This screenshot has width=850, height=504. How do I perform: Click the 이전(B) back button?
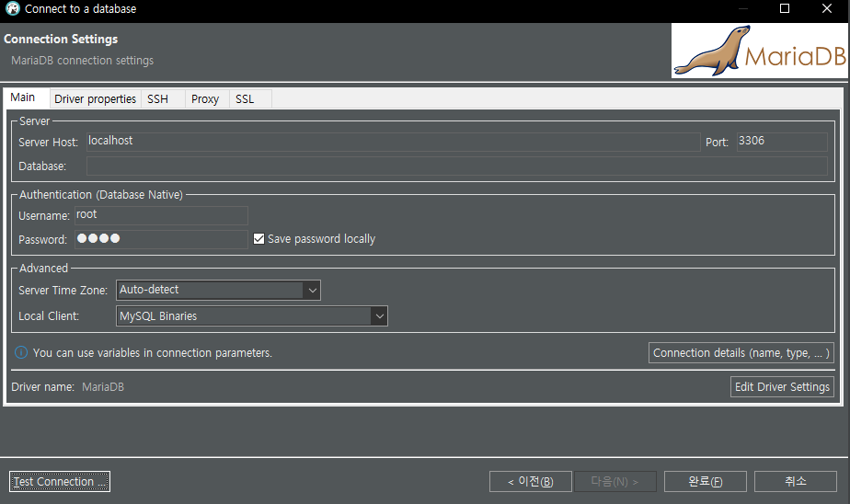(x=531, y=481)
